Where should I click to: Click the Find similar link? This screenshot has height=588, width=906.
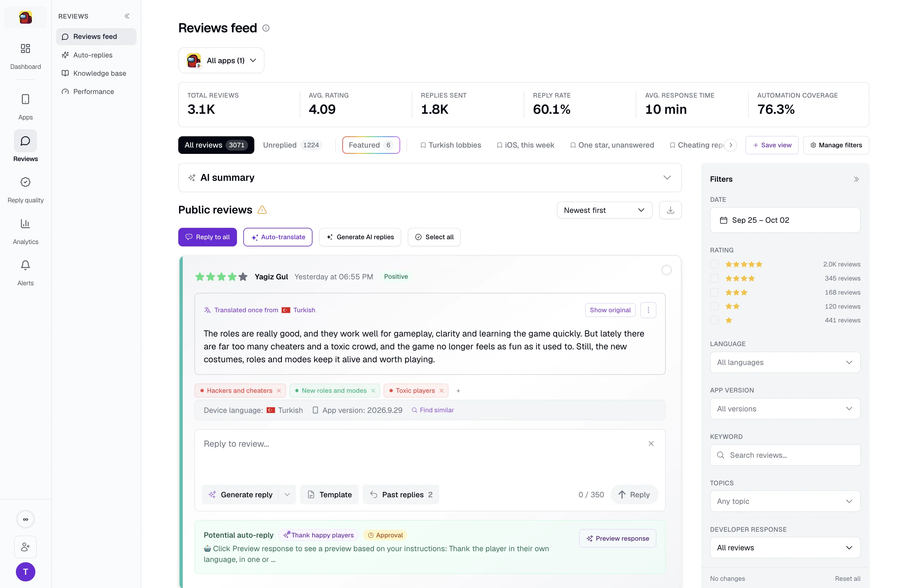pos(432,410)
